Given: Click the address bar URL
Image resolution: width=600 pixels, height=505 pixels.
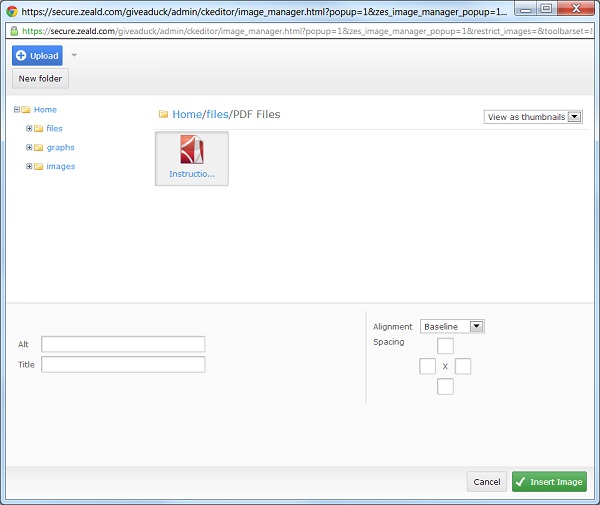Looking at the screenshot, I should 306,31.
